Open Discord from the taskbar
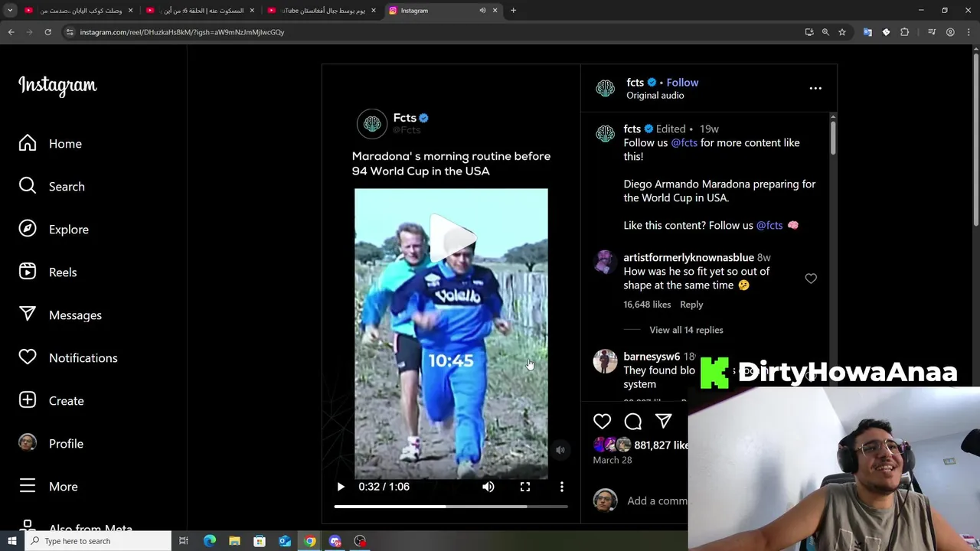Viewport: 980px width, 551px height. pyautogui.click(x=335, y=541)
